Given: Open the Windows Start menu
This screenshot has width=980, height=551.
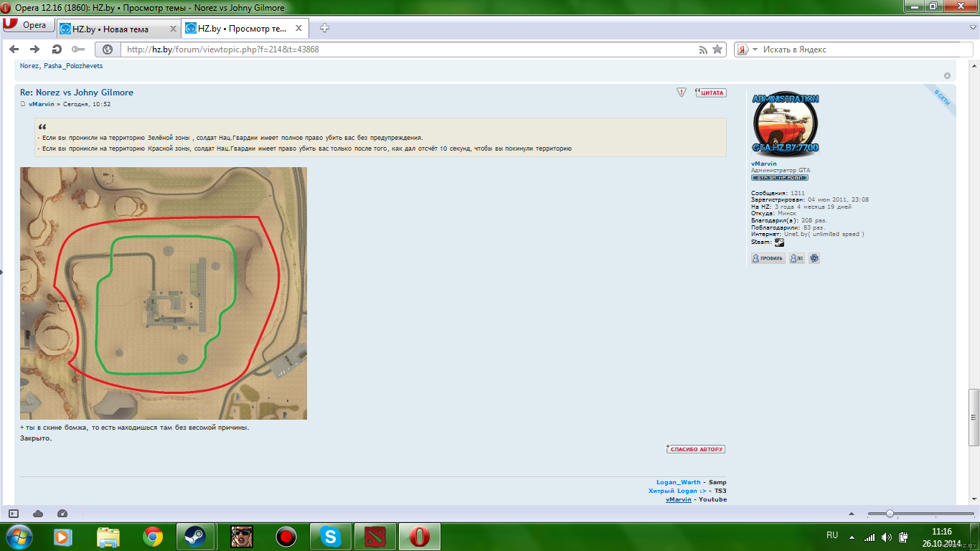Looking at the screenshot, I should click(19, 537).
